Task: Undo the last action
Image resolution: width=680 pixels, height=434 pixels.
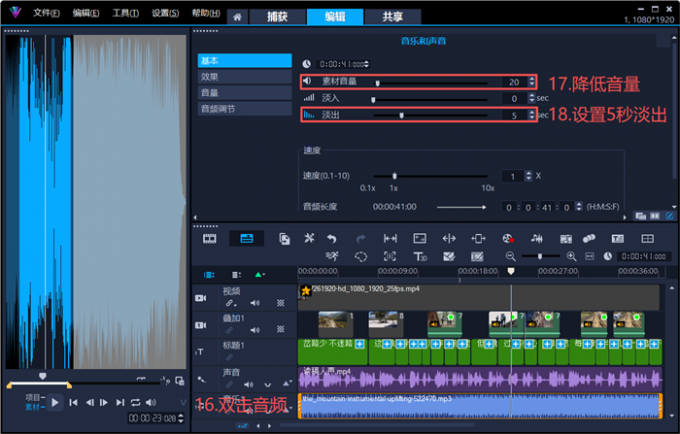Action: click(332, 238)
